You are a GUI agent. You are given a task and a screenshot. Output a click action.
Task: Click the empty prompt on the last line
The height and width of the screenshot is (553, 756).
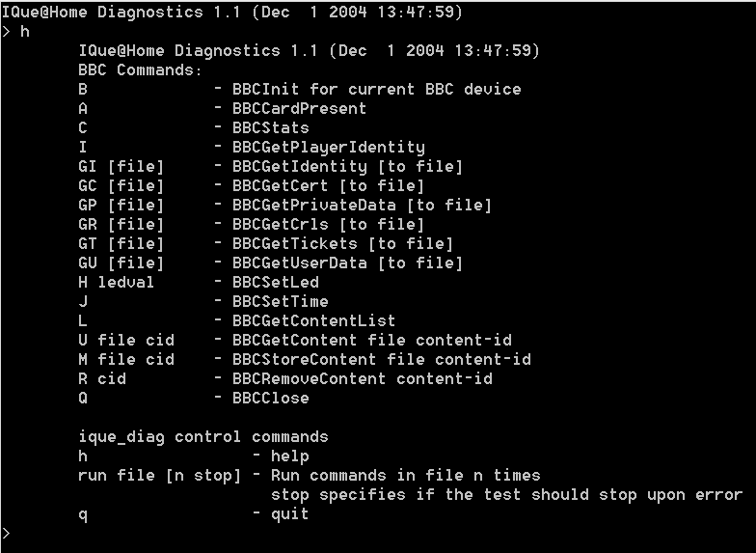click(6, 533)
